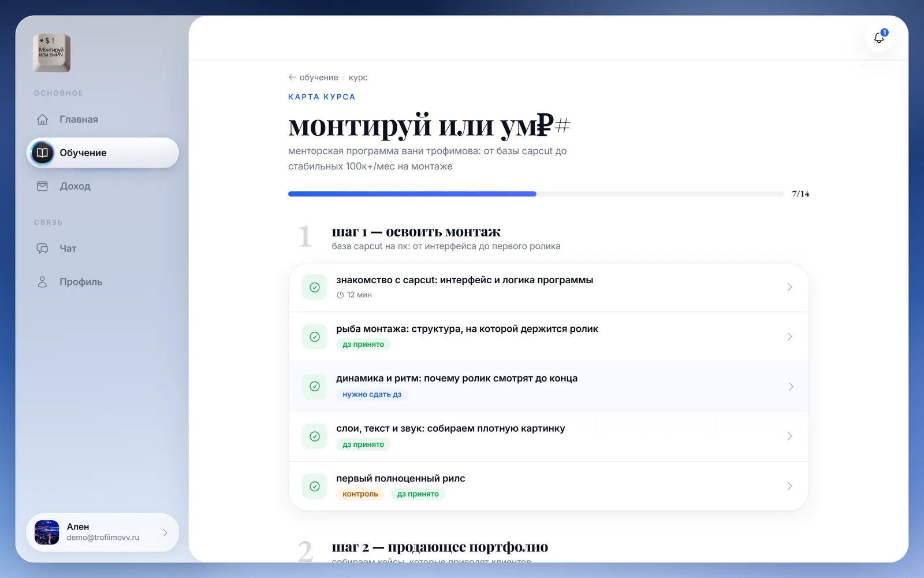Click the контроль badge
This screenshot has width=924, height=578.
360,494
